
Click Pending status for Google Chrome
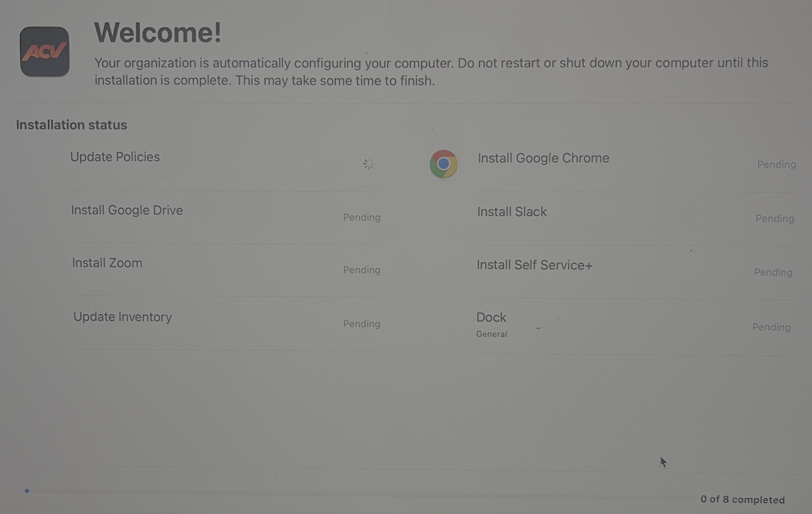[776, 165]
